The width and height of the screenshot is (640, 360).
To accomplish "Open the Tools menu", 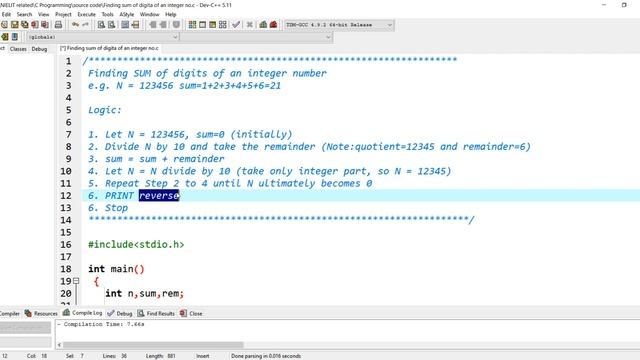I will [108, 14].
